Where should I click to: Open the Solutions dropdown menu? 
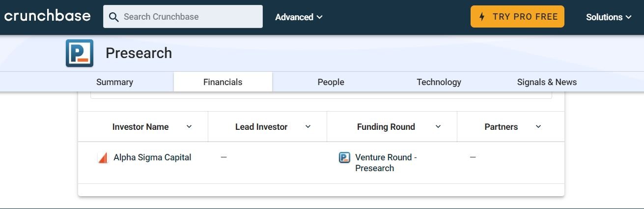click(x=609, y=17)
